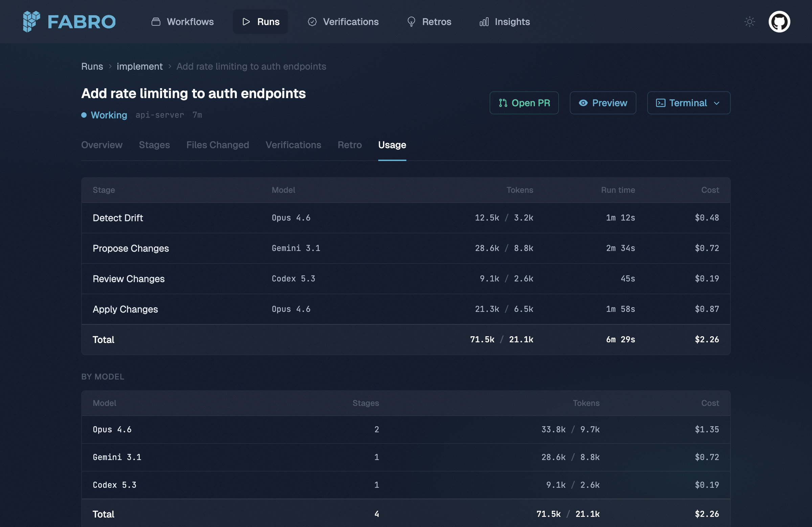Viewport: 812px width, 527px height.
Task: Select the Retro tab
Action: [x=349, y=145]
